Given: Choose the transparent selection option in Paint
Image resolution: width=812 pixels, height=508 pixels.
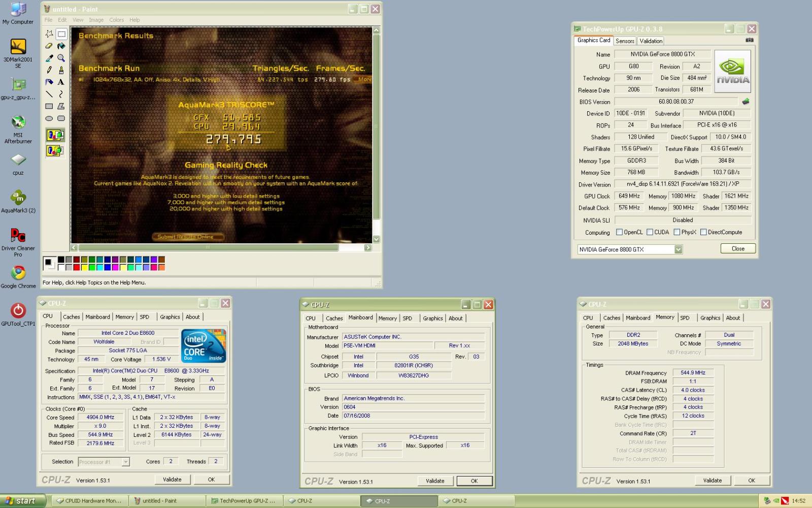Looking at the screenshot, I should point(55,151).
